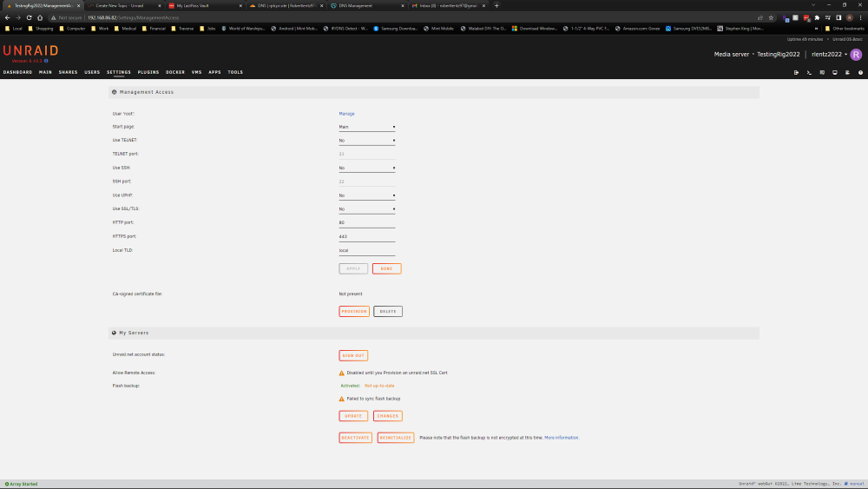Switch to DNS Management browser tab
868x489 pixels.
point(366,5)
